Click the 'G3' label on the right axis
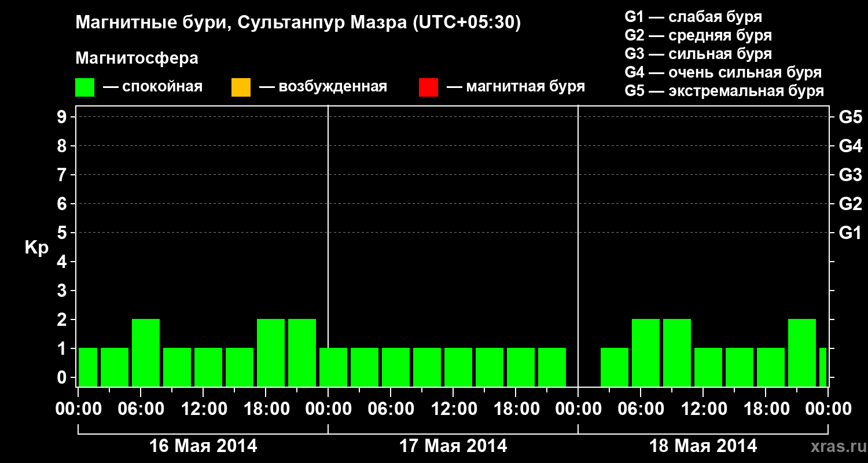This screenshot has width=868, height=463. pos(851,175)
